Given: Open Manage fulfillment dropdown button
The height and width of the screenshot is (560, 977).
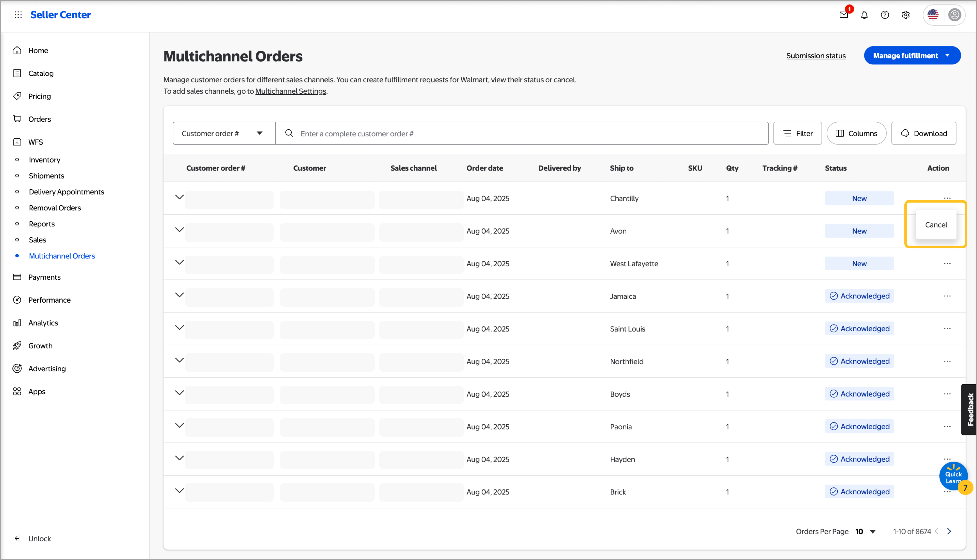Looking at the screenshot, I should (x=912, y=56).
